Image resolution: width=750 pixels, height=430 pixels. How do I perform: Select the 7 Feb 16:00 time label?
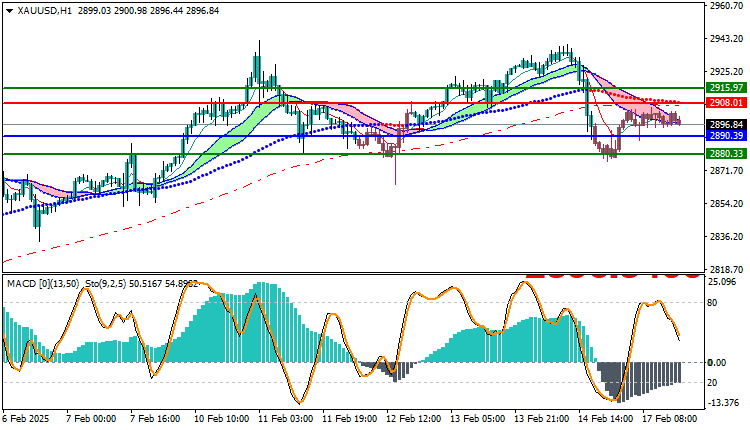(x=155, y=419)
